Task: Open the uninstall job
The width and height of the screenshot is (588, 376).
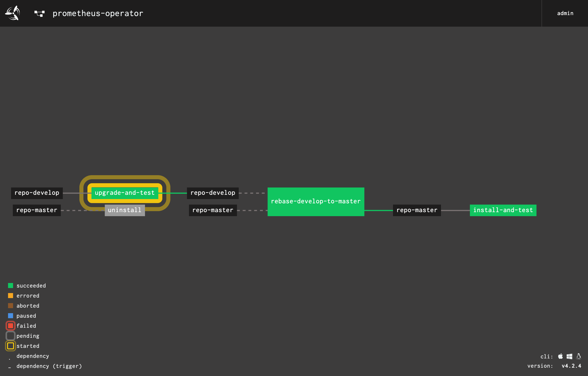Action: pyautogui.click(x=125, y=210)
